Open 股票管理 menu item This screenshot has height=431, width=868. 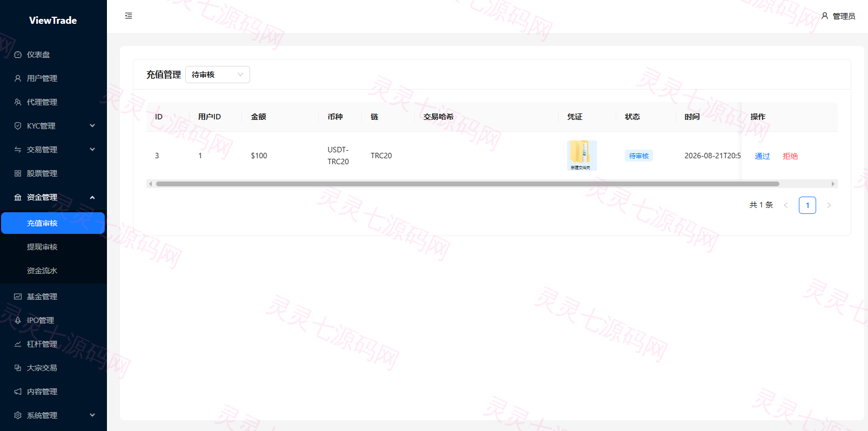[x=53, y=173]
